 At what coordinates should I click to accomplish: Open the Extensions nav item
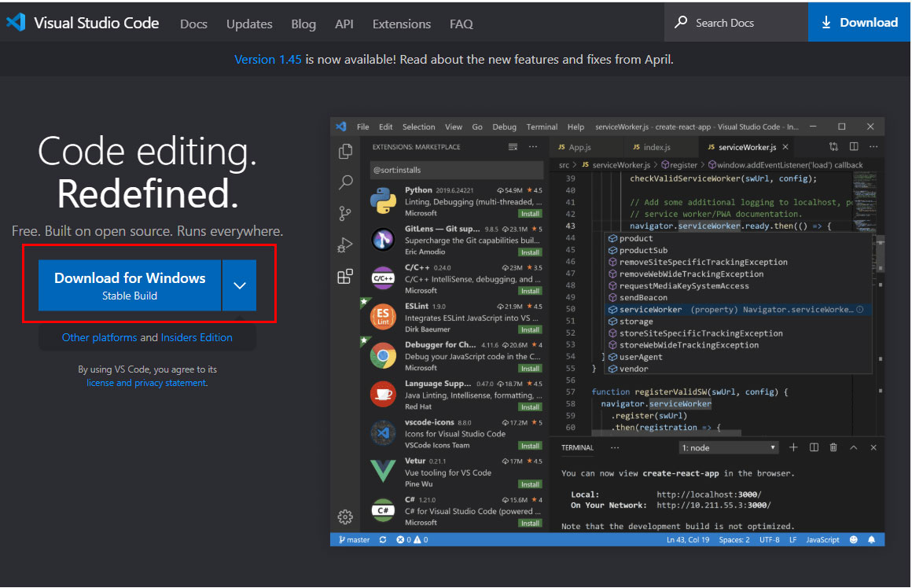(401, 24)
